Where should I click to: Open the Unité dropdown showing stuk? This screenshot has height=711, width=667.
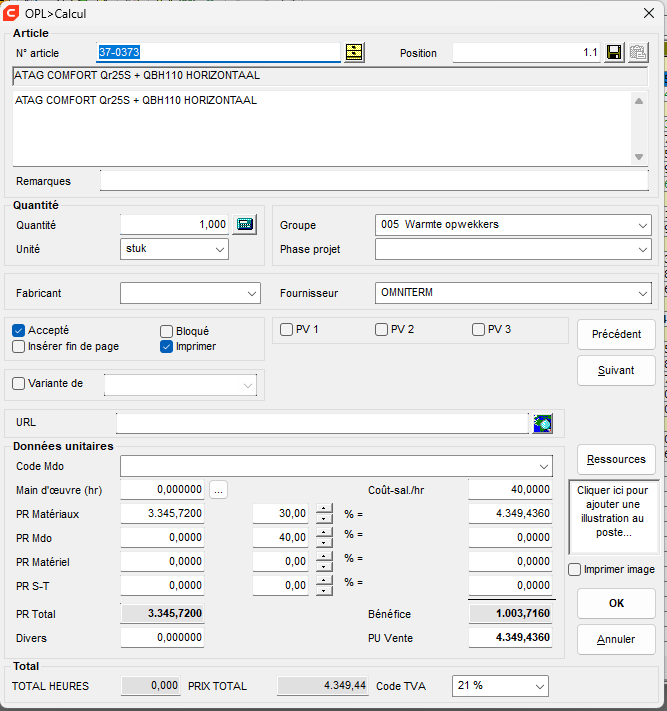(x=174, y=249)
